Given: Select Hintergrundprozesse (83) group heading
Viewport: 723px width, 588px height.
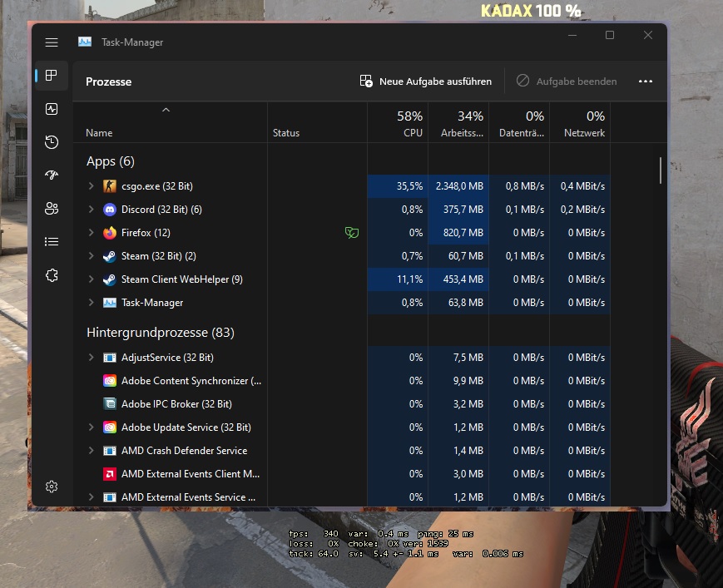Looking at the screenshot, I should point(161,332).
